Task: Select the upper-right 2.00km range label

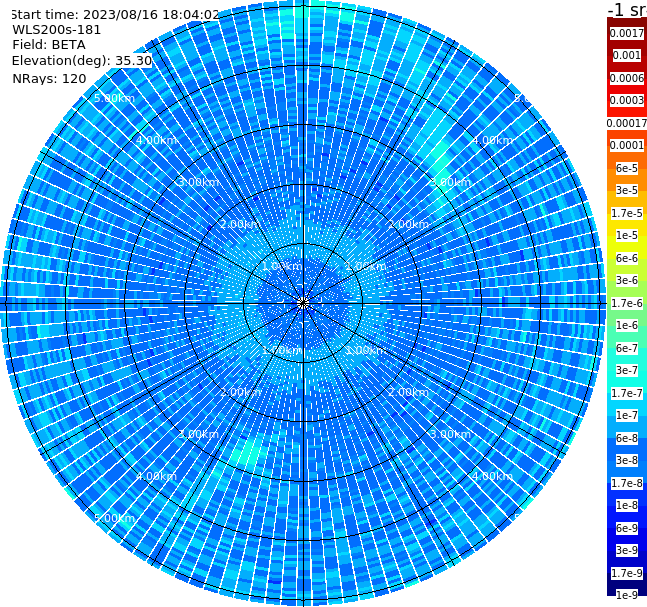Action: pyautogui.click(x=409, y=224)
